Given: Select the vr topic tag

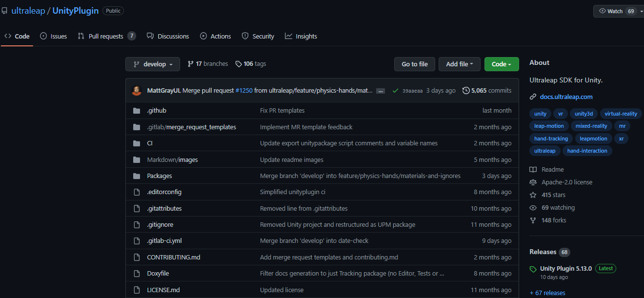Looking at the screenshot, I should tap(561, 114).
